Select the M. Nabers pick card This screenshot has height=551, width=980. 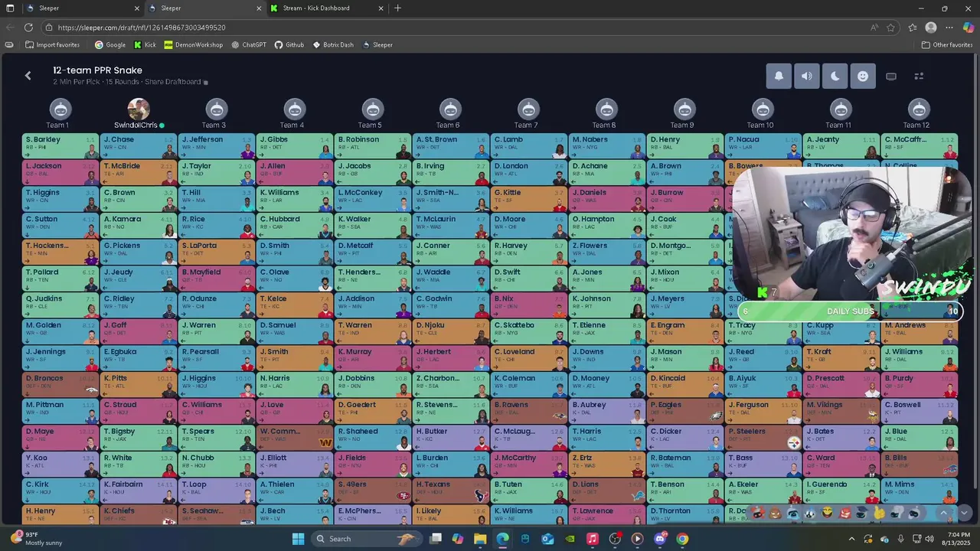(x=607, y=145)
